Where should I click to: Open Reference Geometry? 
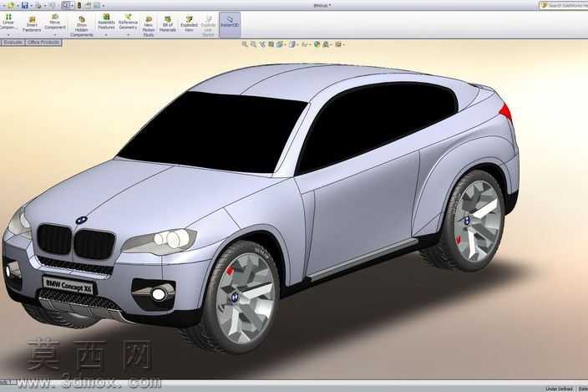coord(128,22)
